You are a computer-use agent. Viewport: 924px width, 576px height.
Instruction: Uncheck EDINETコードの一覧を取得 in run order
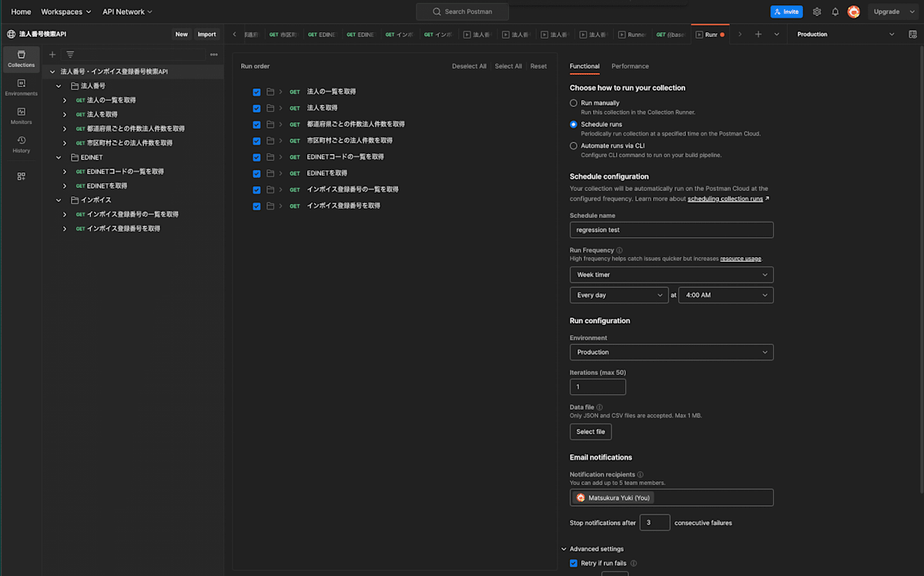click(x=256, y=157)
